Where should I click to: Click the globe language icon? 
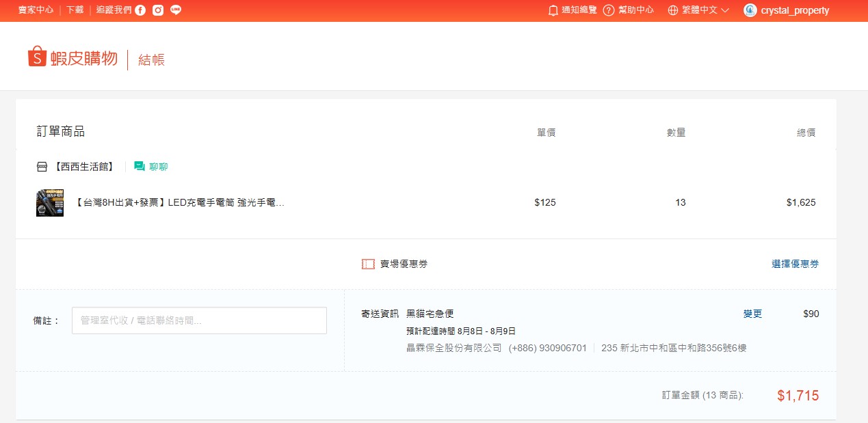(x=673, y=10)
